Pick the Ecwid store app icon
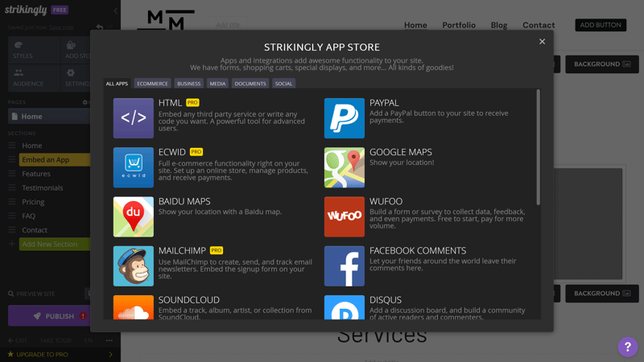 pos(134,167)
